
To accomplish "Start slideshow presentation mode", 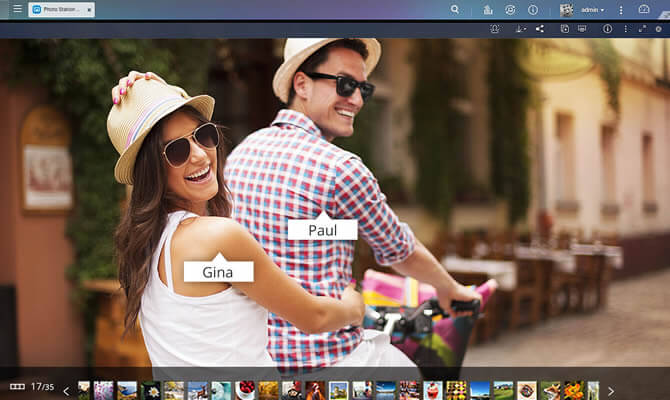I will 582,29.
